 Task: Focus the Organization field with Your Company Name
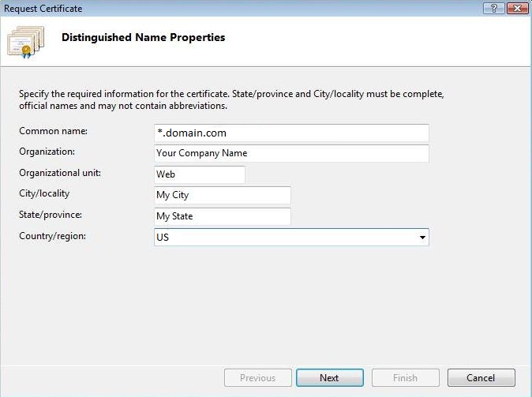291,153
